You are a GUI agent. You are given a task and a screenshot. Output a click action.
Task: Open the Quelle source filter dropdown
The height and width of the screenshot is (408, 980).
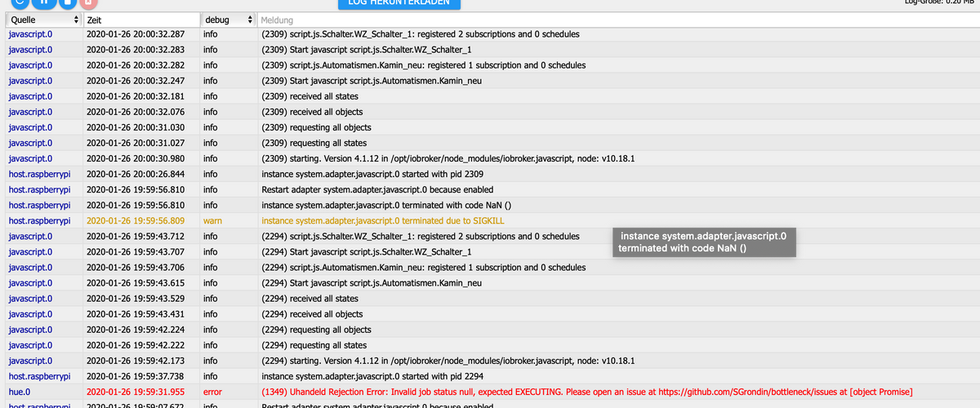coord(44,19)
